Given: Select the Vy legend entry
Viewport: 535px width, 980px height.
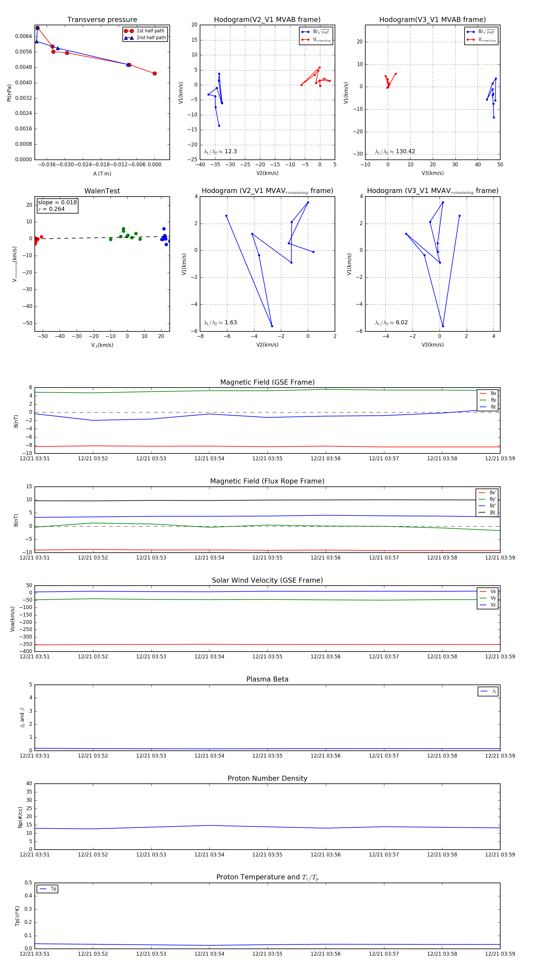Looking at the screenshot, I should tap(488, 598).
